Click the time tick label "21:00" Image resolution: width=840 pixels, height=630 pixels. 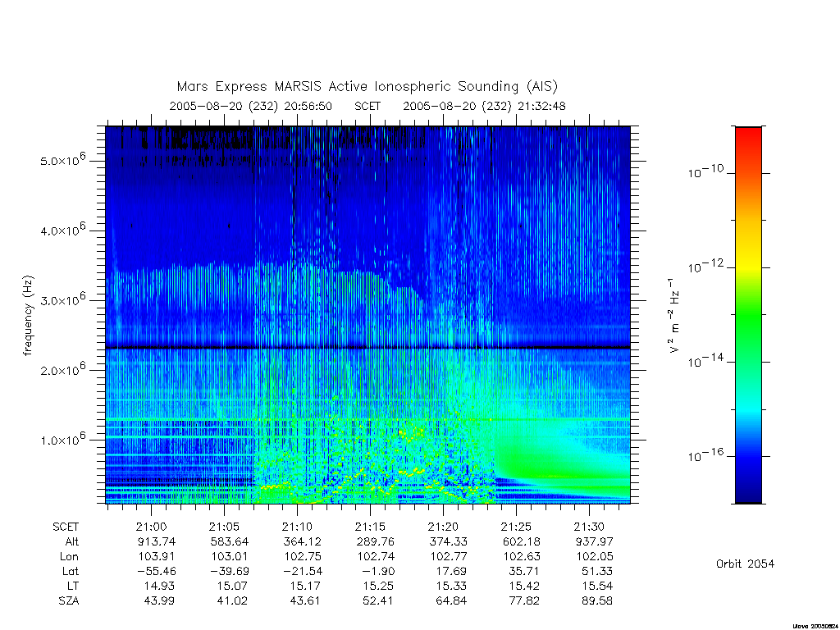click(x=151, y=527)
